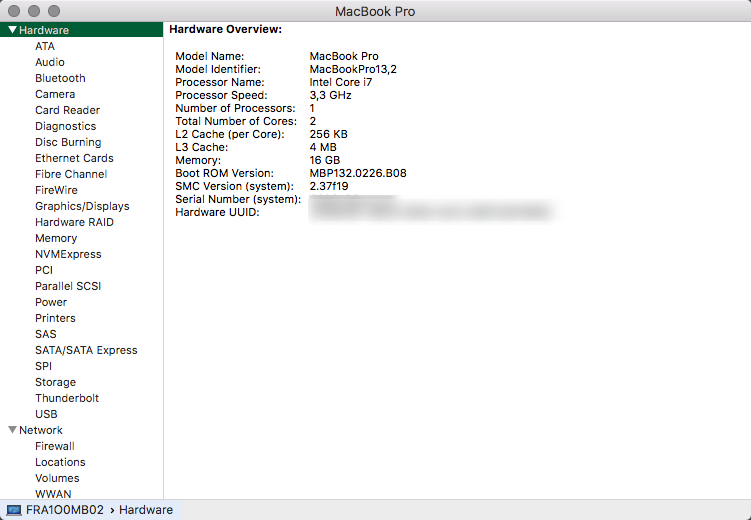Open SAS entry
751x520 pixels.
[x=46, y=334]
